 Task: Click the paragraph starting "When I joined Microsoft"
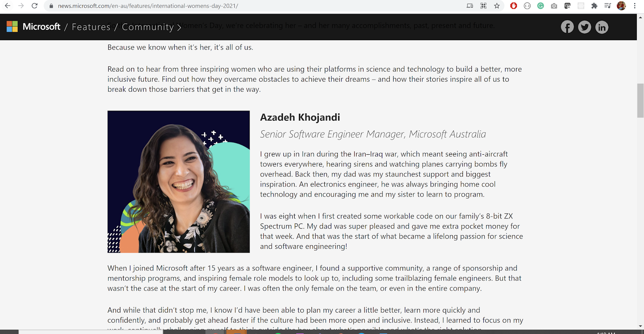coord(314,278)
